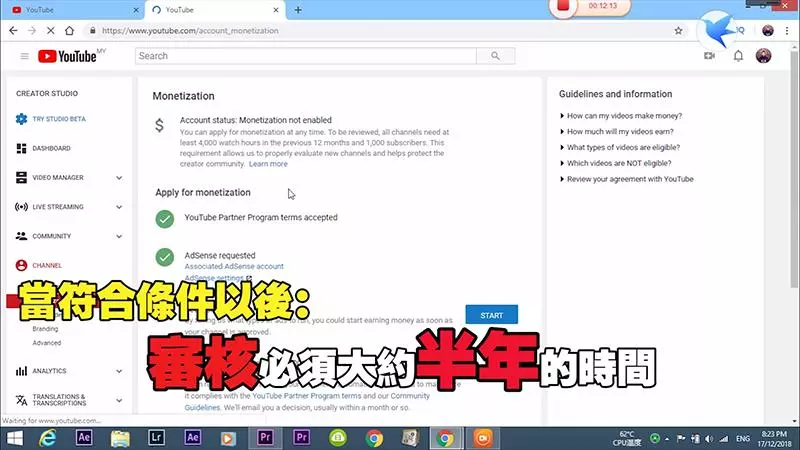Open Lightroom from the taskbar
Image resolution: width=800 pixels, height=450 pixels.
point(156,438)
